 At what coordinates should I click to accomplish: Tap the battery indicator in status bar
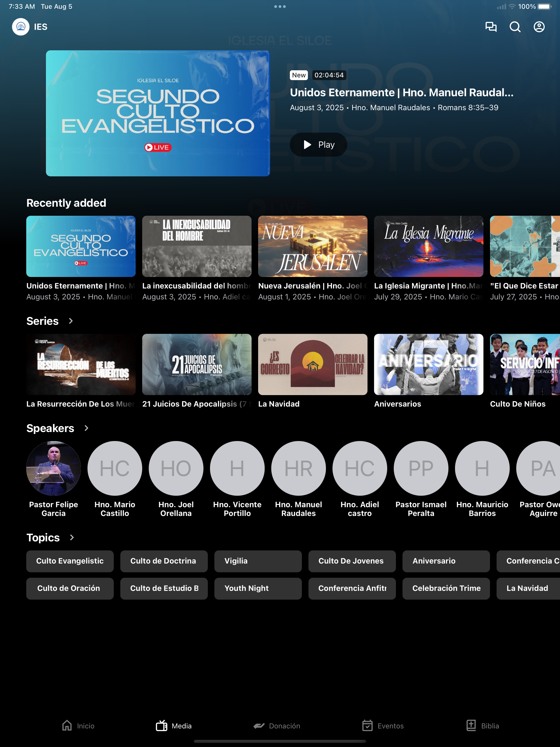544,6
